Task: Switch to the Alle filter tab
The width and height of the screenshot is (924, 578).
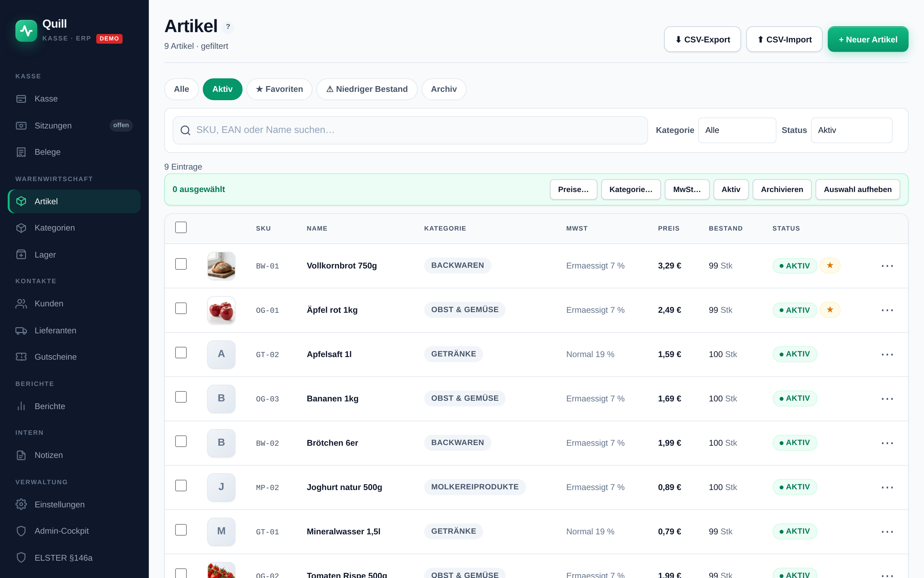Action: pos(181,89)
